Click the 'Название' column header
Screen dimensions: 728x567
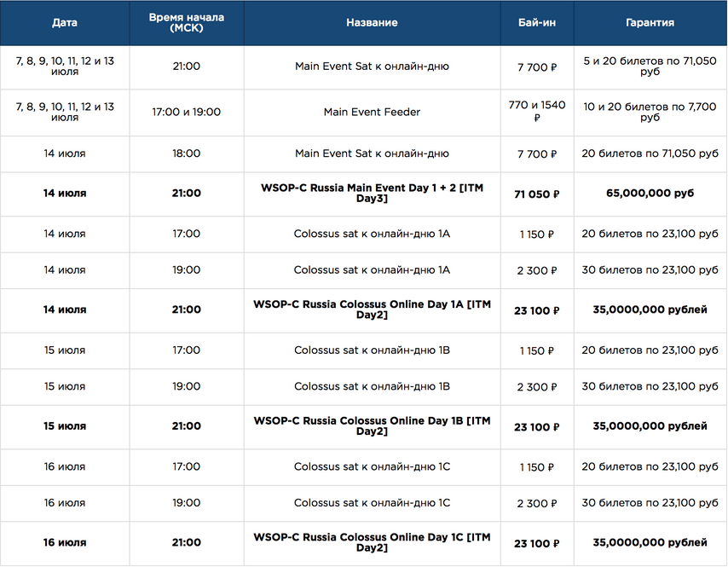(x=372, y=23)
